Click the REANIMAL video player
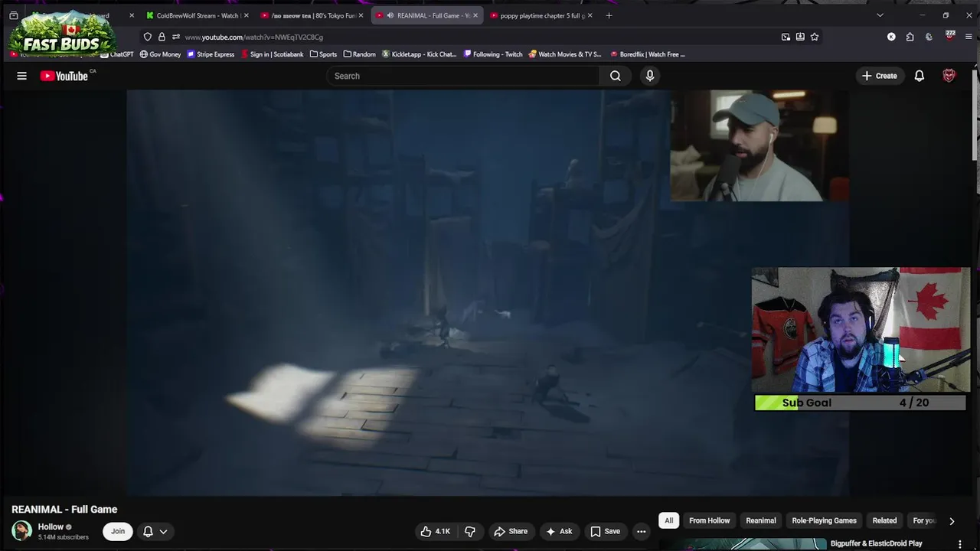980x551 pixels. coord(488,293)
